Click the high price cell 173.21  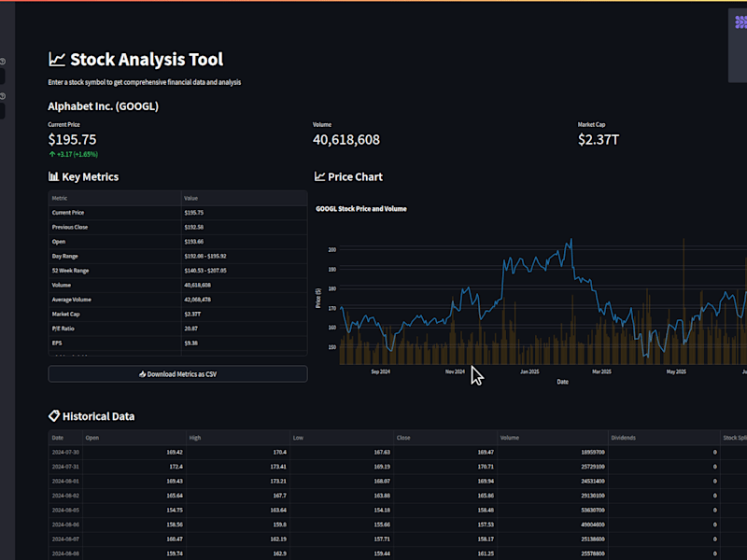point(238,482)
